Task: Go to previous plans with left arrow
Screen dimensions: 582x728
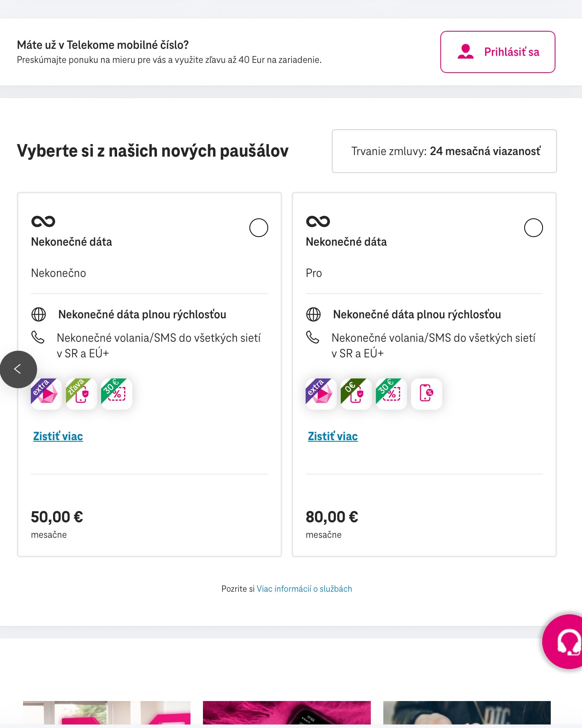Action: point(18,369)
